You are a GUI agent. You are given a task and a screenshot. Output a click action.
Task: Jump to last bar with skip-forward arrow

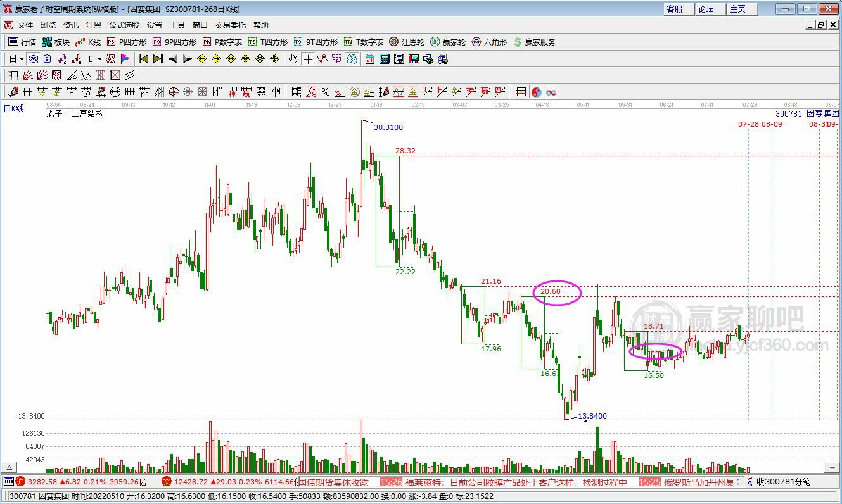(x=158, y=59)
